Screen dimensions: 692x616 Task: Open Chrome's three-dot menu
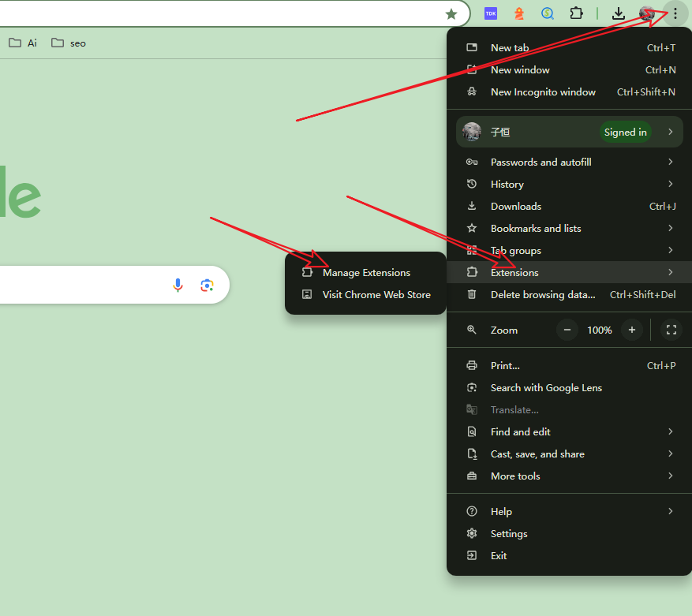point(675,13)
